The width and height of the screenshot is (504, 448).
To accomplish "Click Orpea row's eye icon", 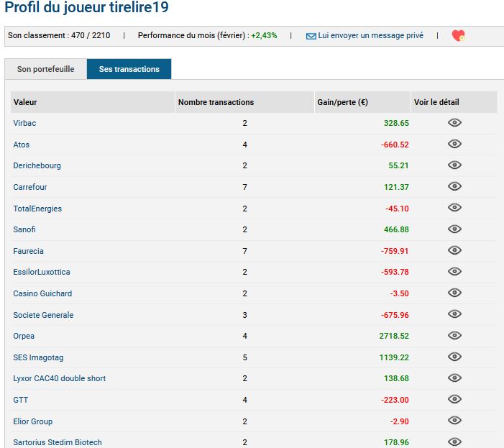I will [x=454, y=335].
